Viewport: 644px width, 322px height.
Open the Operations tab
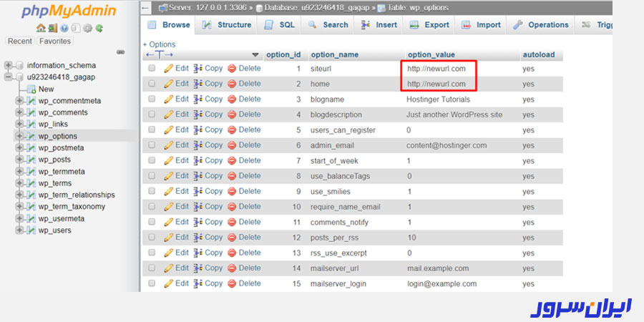[540, 25]
